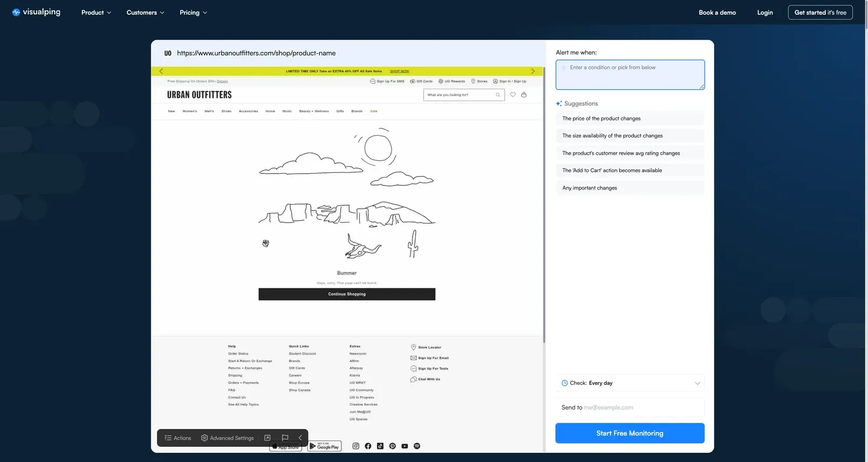Screen dimensions: 868x462
Task: Click the Store Locator pin icon
Action: [x=413, y=347]
